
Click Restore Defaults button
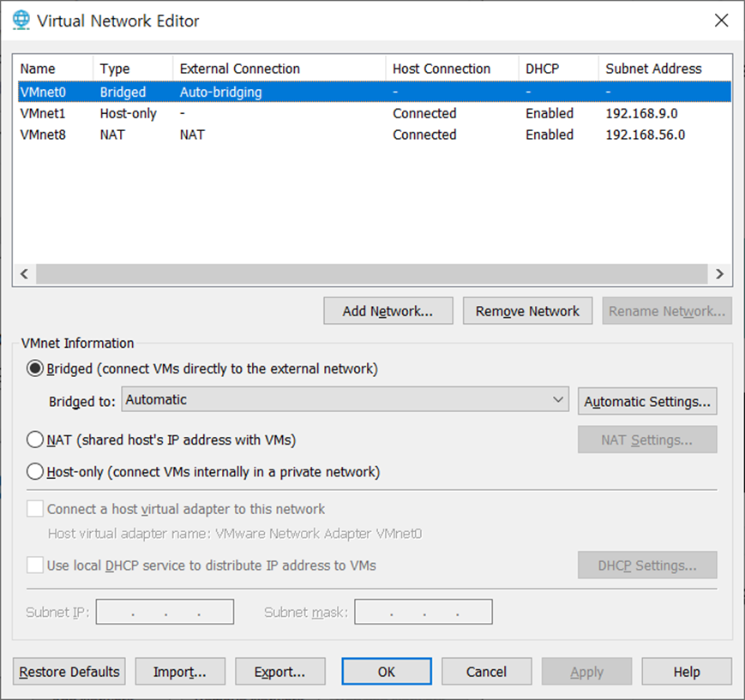click(69, 672)
